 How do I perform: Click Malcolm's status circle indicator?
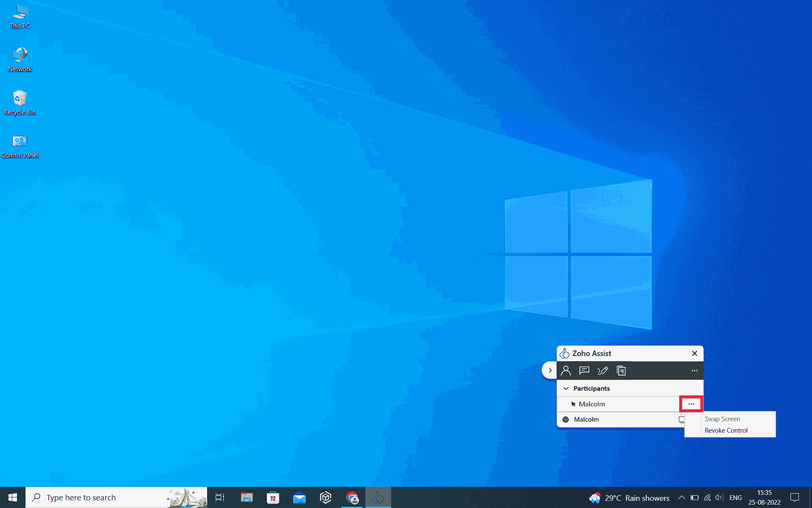[x=566, y=420]
